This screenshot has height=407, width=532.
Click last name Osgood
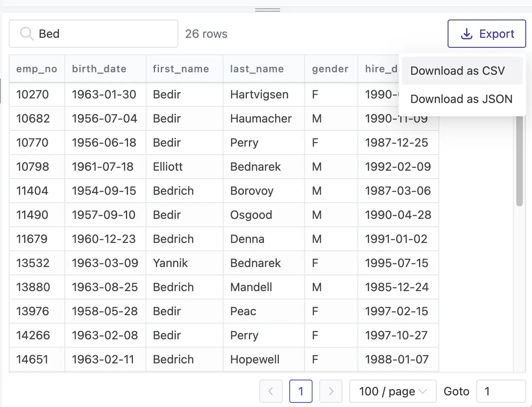click(251, 215)
